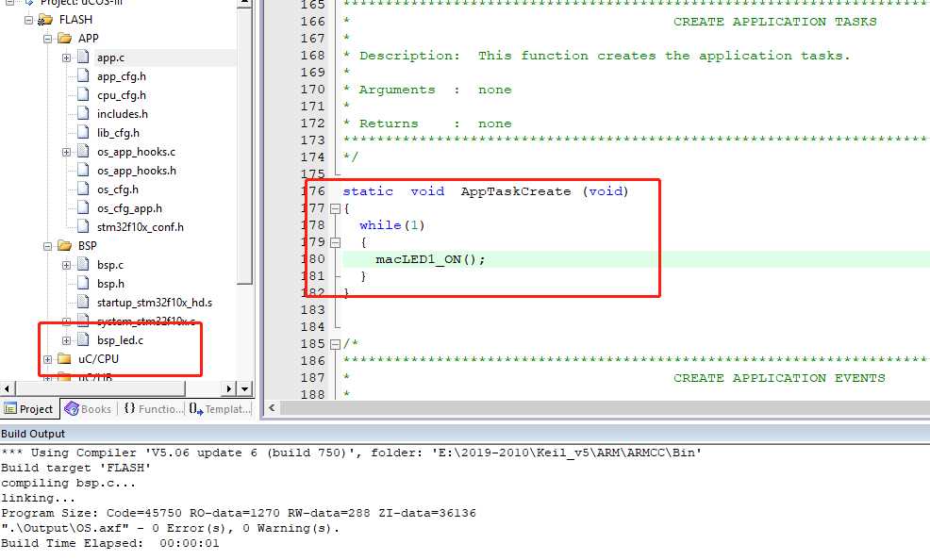Click the Program Size output line

[239, 513]
